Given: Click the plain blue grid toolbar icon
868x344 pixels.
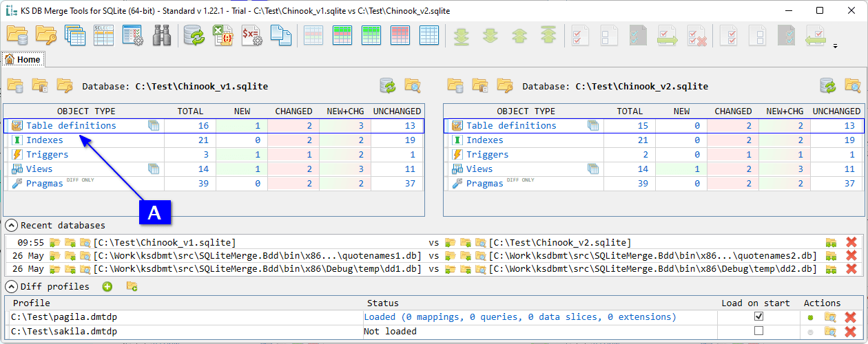Looking at the screenshot, I should point(429,35).
